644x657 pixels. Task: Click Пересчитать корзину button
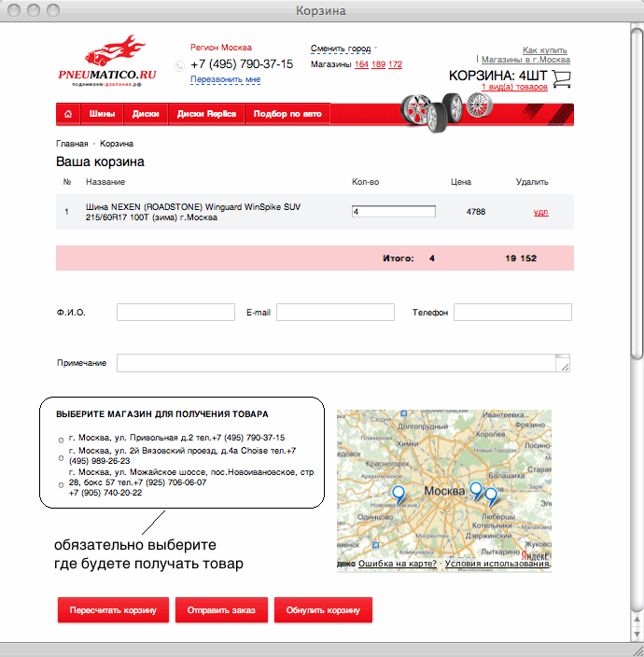[x=113, y=610]
